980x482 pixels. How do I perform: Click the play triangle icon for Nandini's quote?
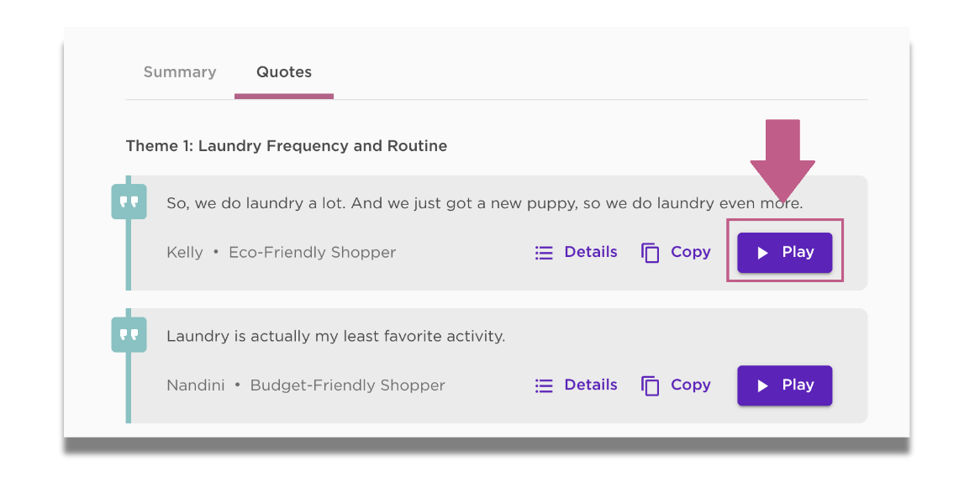click(x=762, y=385)
